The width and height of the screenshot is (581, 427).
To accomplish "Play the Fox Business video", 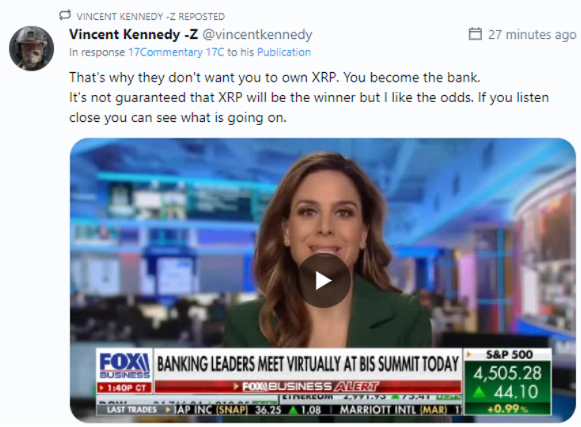I will tap(323, 281).
